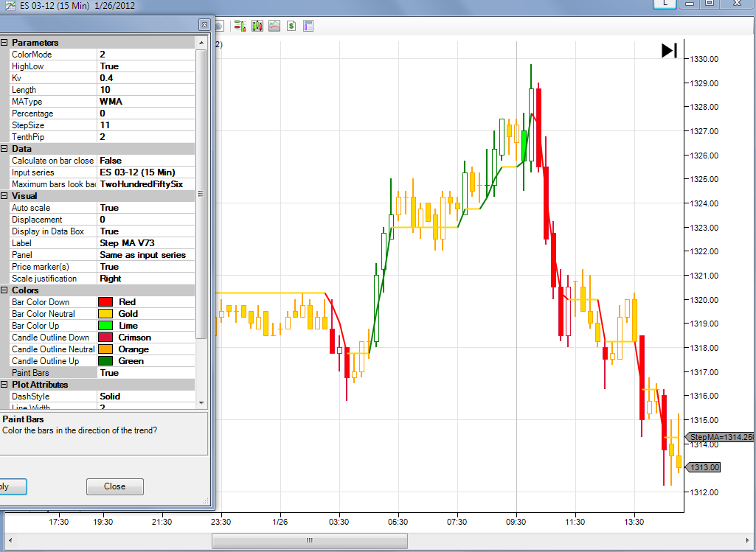Select Candle Outline Down crimson swatch
Image resolution: width=756 pixels, height=552 pixels.
click(x=105, y=338)
